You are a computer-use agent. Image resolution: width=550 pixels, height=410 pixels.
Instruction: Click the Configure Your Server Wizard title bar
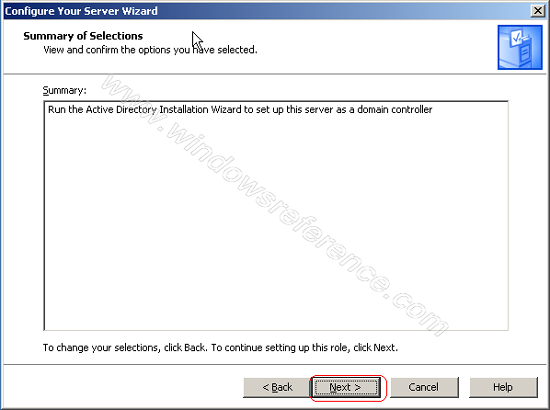coord(267,11)
